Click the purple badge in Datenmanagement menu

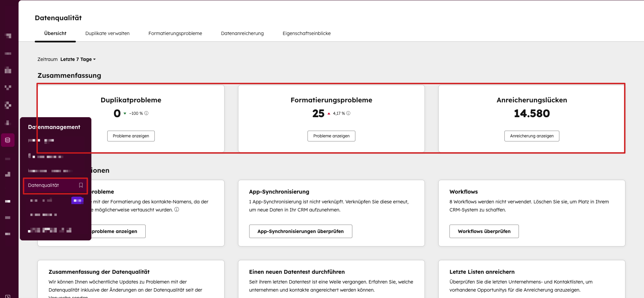coord(77,201)
